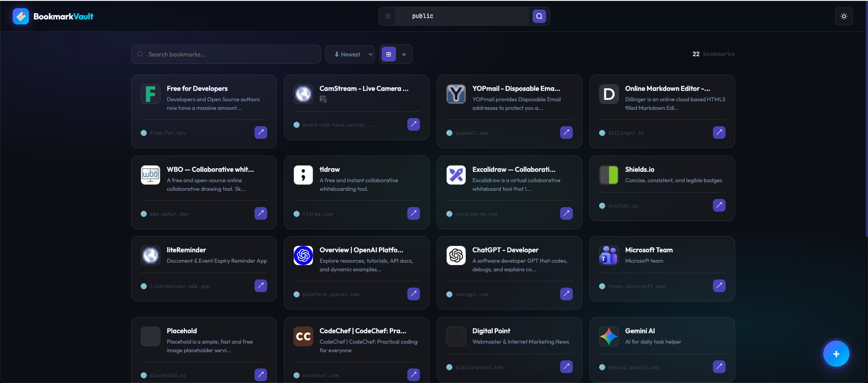Click the YOPmail Y favicon
Screen dimensions: 868x383
tap(456, 94)
